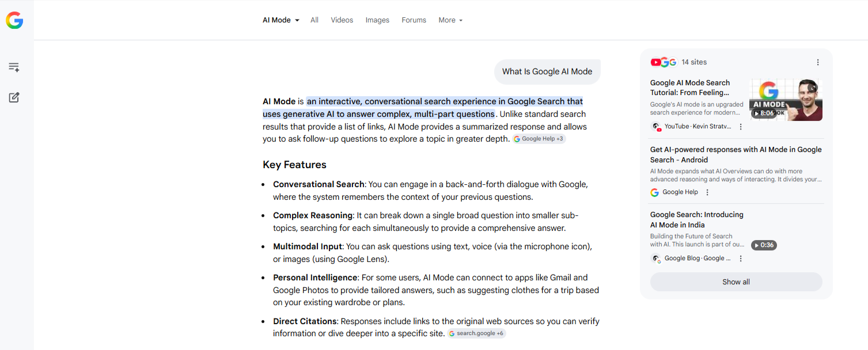Viewport: 868px width, 350px height.
Task: Expand the AI Mode dropdown
Action: [281, 20]
